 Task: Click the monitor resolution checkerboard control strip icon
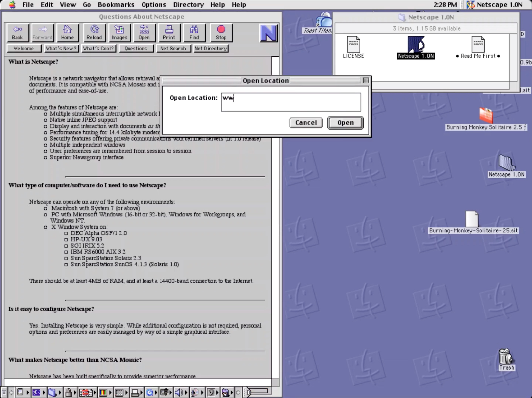(119, 392)
